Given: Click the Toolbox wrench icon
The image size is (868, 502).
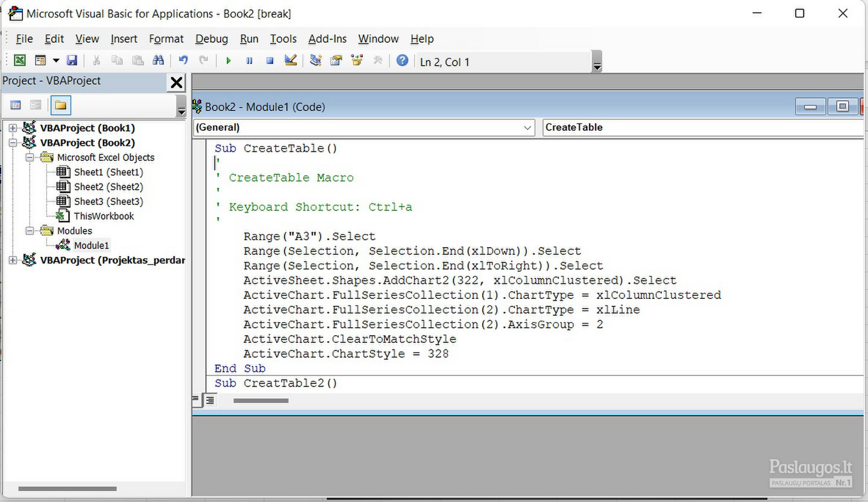Looking at the screenshot, I should (x=378, y=60).
